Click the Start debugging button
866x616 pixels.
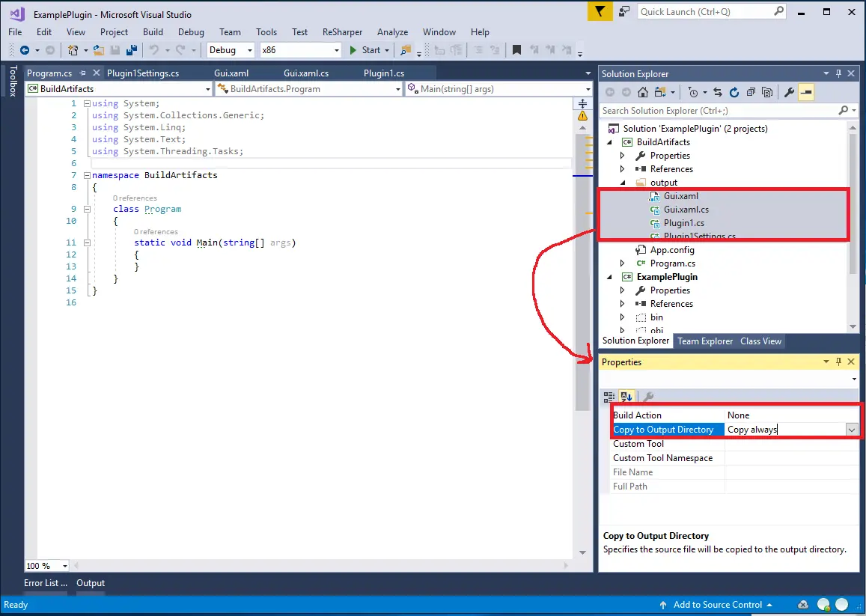pos(365,50)
